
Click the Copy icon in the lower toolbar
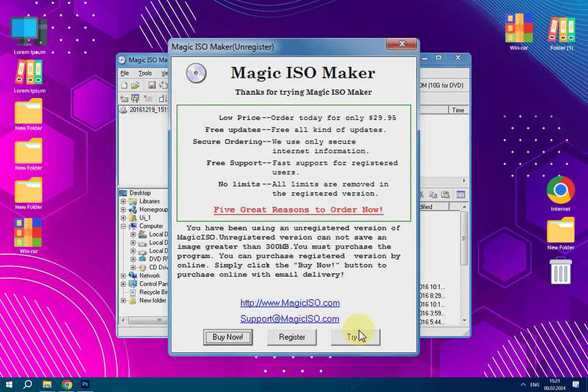click(433, 194)
